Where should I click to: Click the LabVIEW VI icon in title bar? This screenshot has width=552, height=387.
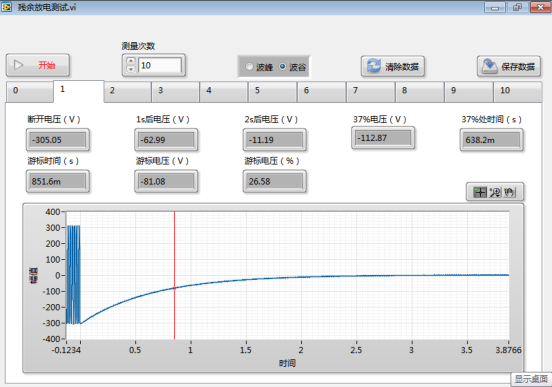[6, 7]
